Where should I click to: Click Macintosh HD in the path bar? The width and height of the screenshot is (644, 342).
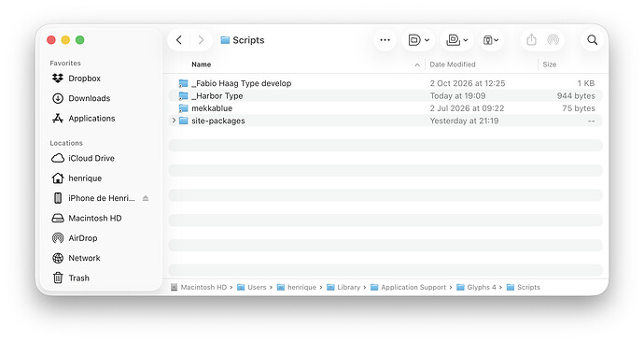[199, 287]
